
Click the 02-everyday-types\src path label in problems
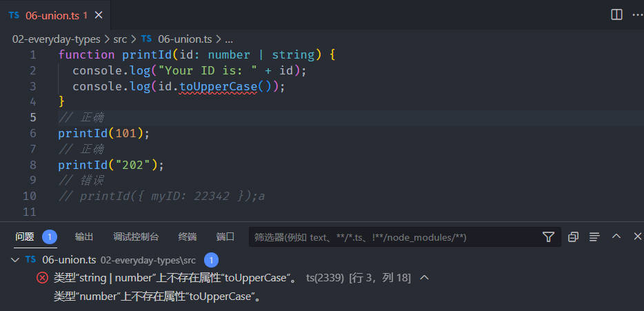(x=148, y=261)
